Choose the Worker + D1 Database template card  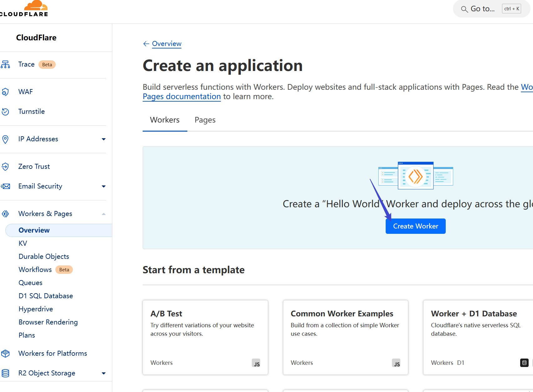tap(478, 338)
